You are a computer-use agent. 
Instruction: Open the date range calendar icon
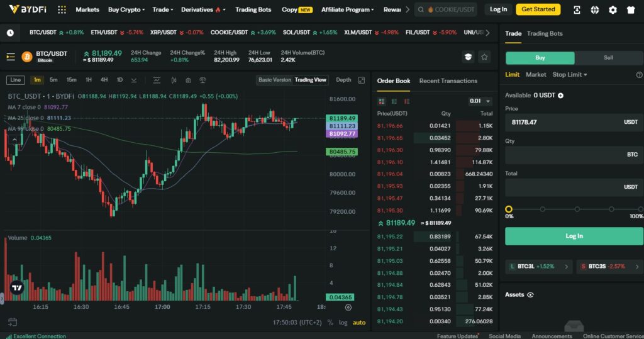(13, 322)
